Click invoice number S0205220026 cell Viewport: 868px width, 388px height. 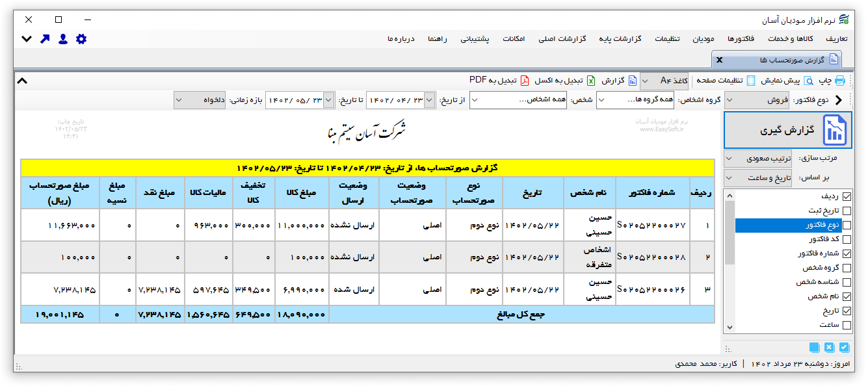(x=653, y=289)
